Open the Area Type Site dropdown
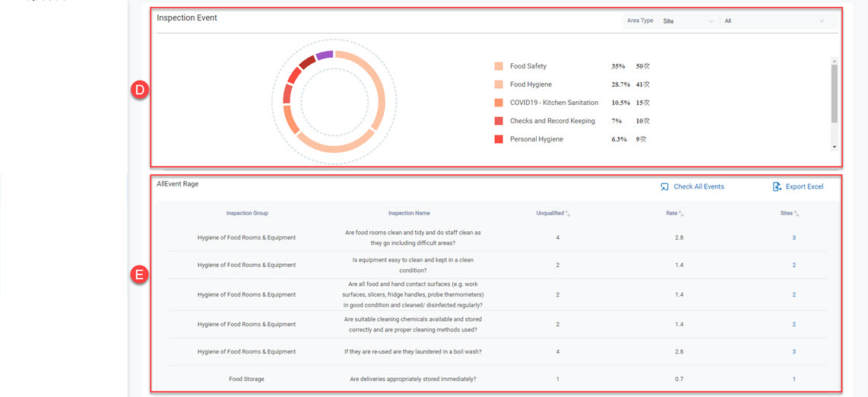The height and width of the screenshot is (397, 868). 688,21
